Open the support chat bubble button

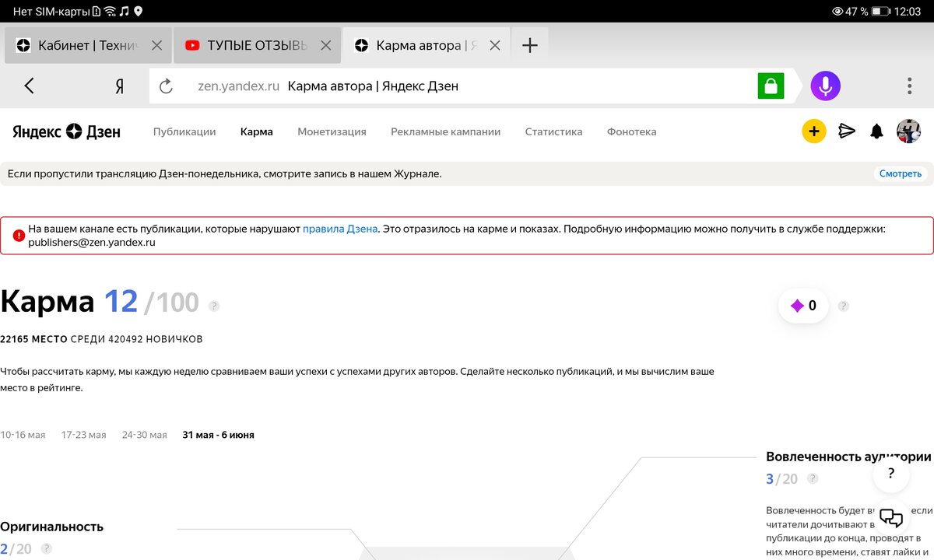click(891, 518)
